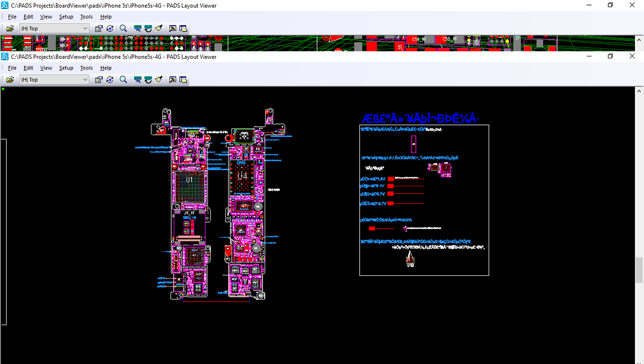644x364 pixels.
Task: Open Help menu in back window
Action: (x=106, y=17)
